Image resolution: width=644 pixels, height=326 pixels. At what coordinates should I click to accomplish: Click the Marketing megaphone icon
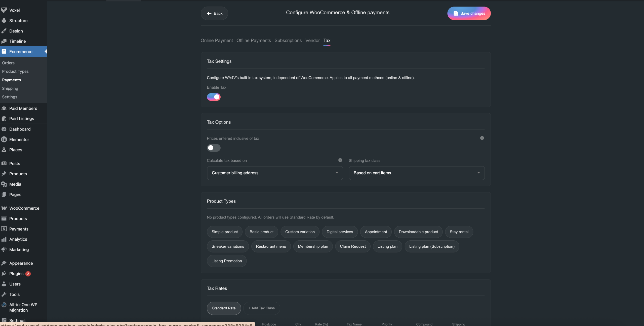(x=4, y=249)
